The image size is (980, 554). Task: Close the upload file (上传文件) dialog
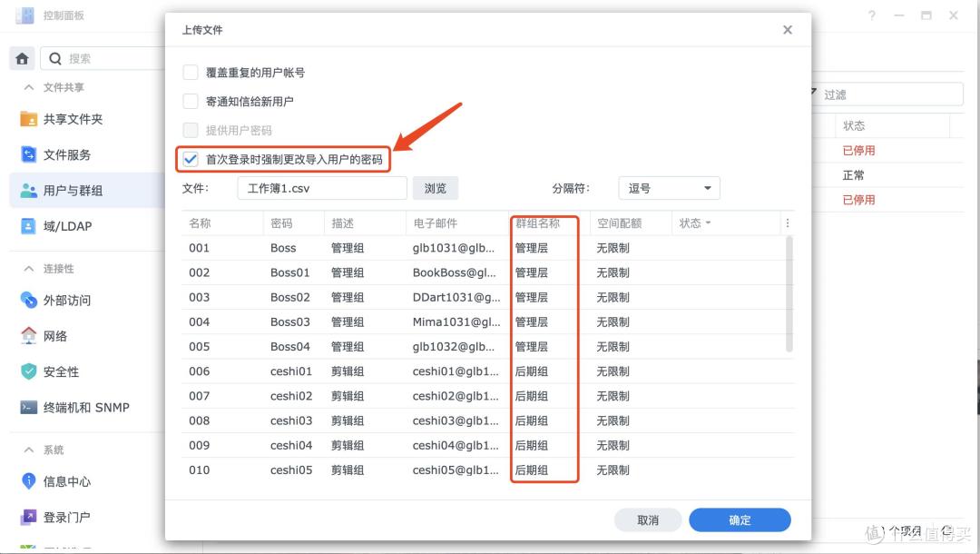[788, 30]
